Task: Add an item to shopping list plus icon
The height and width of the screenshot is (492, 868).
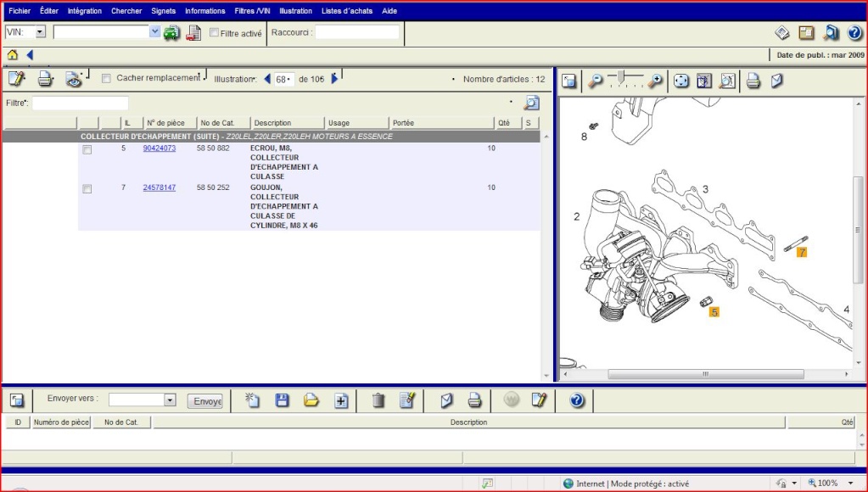Action: pyautogui.click(x=341, y=400)
